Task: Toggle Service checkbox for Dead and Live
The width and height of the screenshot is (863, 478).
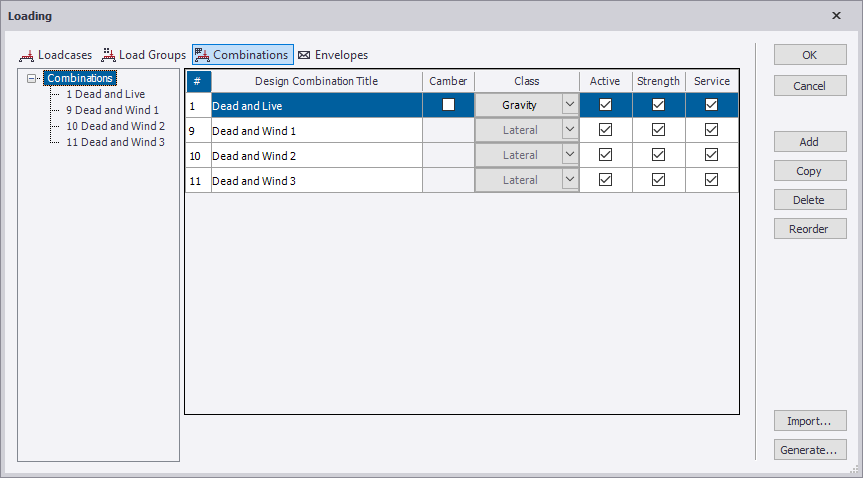Action: [711, 105]
